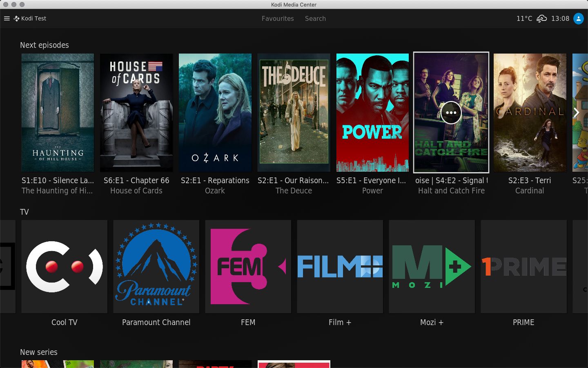Click the 'House of Cards' series name

tap(136, 191)
